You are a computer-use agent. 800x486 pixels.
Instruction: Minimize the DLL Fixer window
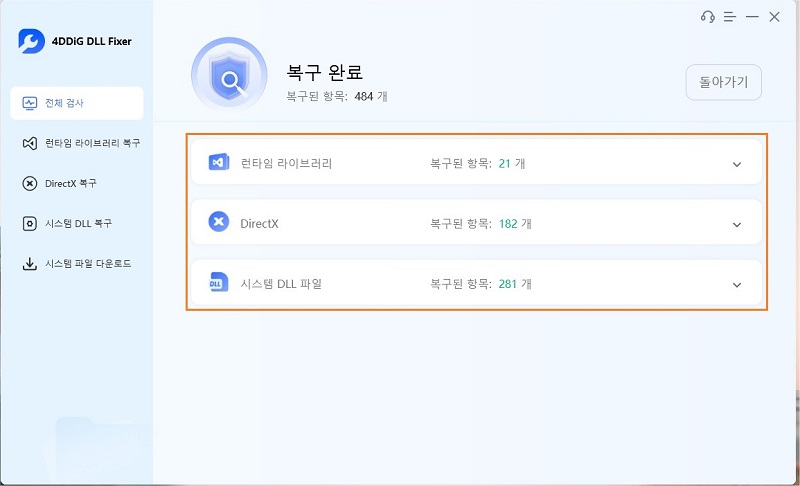(x=752, y=17)
